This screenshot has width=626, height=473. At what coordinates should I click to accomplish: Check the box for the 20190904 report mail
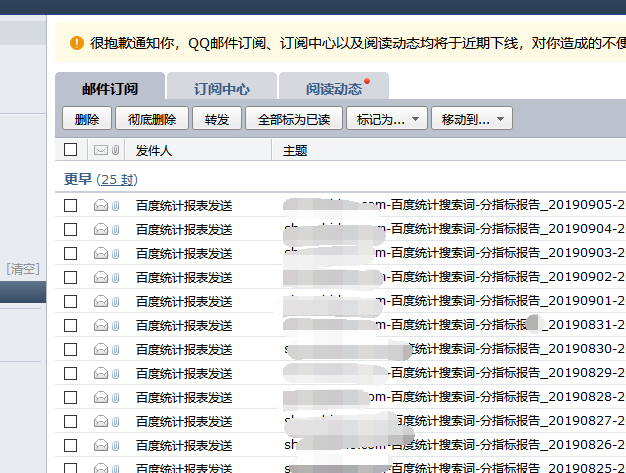tap(71, 230)
